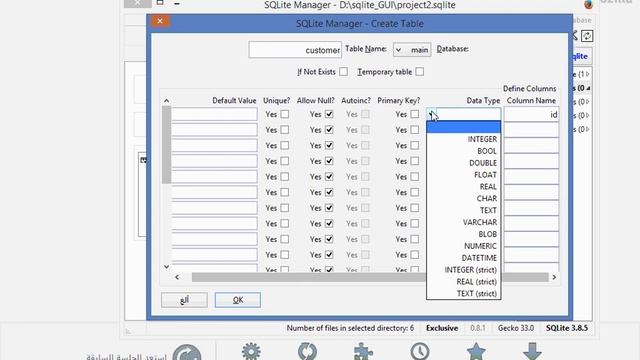This screenshot has height=360, width=640.
Task: Click the SQLite 3.8.5 status bar entry
Action: coord(567,328)
